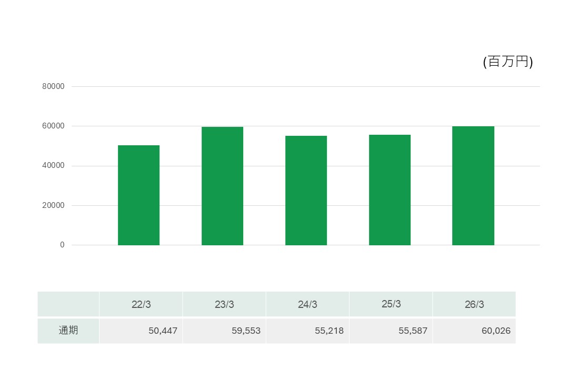
Task: Click the value 50,447 cell
Action: point(141,331)
